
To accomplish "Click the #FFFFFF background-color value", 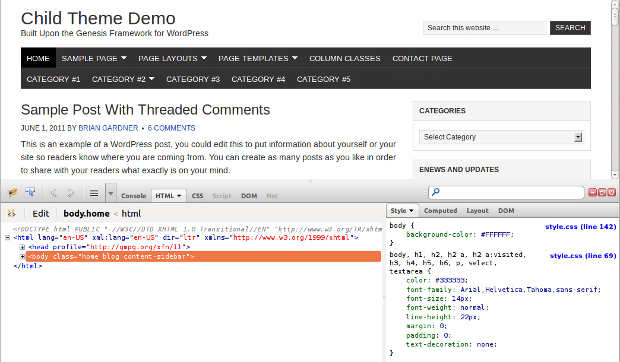I will [497, 234].
